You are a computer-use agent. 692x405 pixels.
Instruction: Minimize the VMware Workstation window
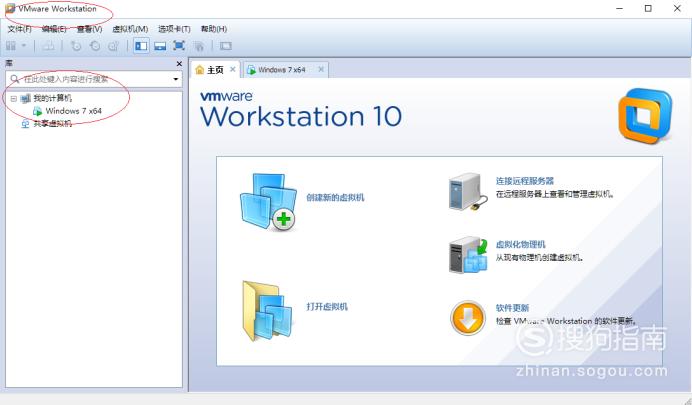pos(620,8)
